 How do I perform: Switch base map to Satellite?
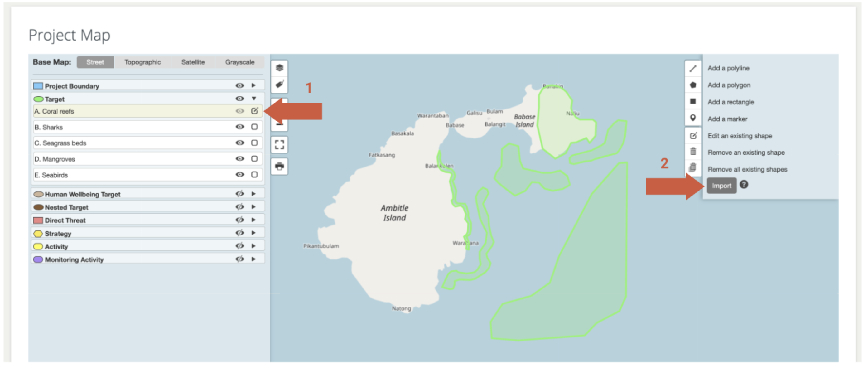point(193,62)
